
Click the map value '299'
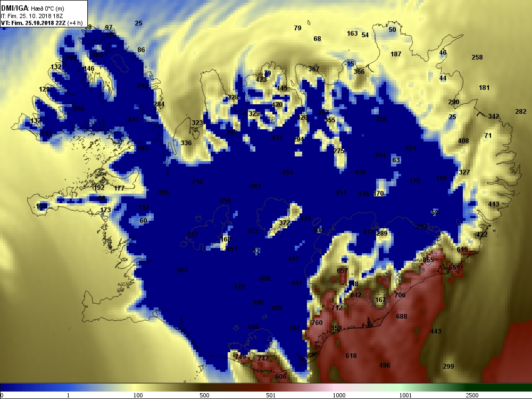[x=448, y=366]
